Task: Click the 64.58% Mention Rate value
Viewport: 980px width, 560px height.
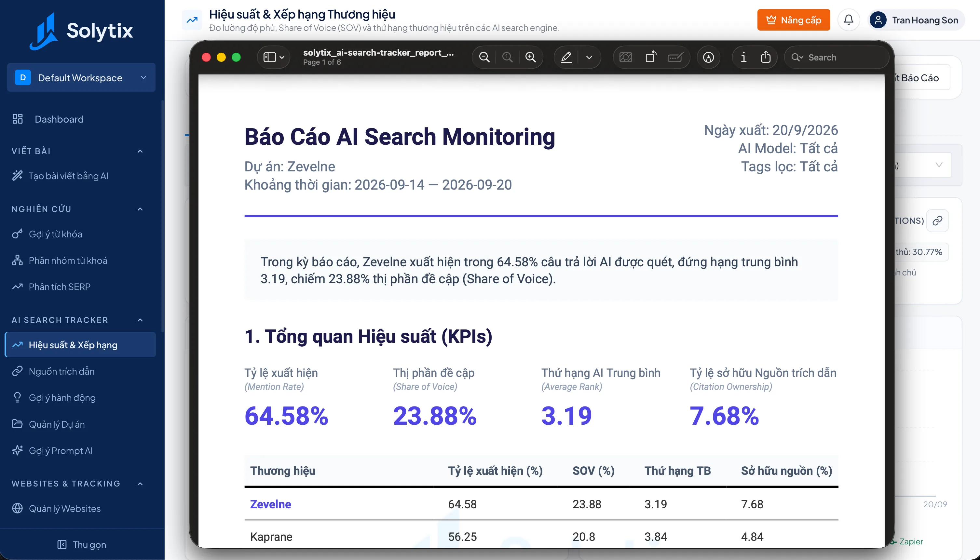Action: tap(286, 416)
